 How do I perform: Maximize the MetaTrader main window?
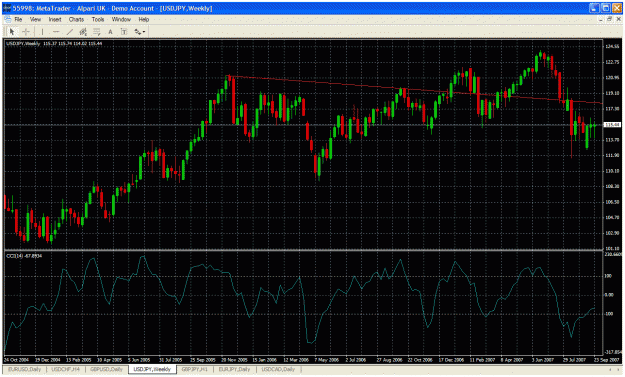pos(605,8)
